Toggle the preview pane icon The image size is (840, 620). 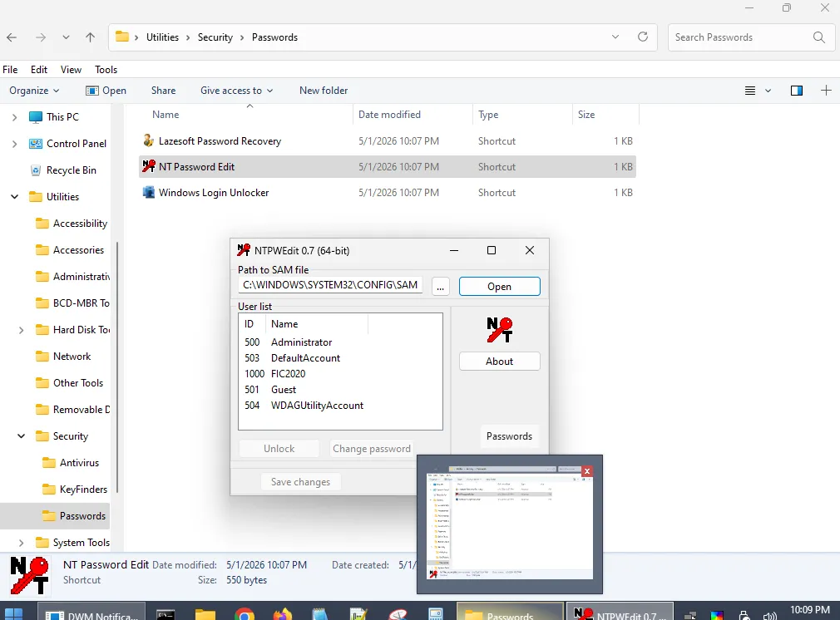pos(797,91)
